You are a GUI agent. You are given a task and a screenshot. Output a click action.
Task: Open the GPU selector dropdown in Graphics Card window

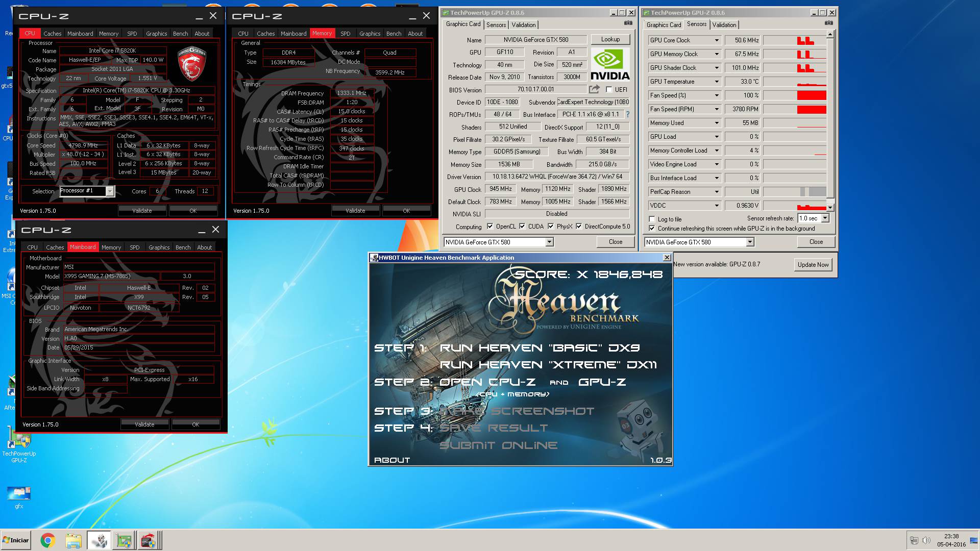pyautogui.click(x=549, y=242)
